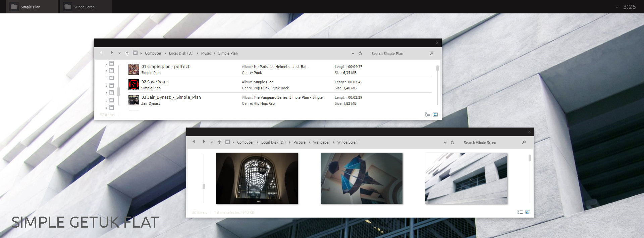
Task: Click the size value 3,48 MB
Action: [x=350, y=88]
